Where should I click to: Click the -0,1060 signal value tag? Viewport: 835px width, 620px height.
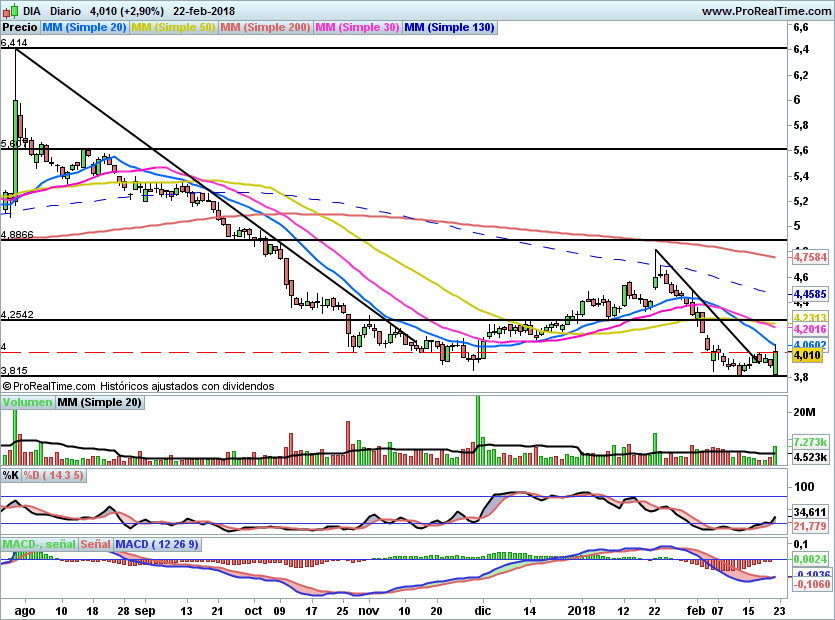812,584
